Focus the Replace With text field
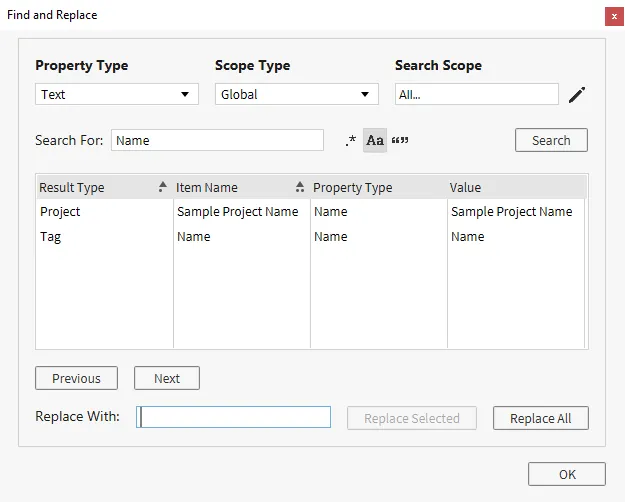 coord(234,417)
